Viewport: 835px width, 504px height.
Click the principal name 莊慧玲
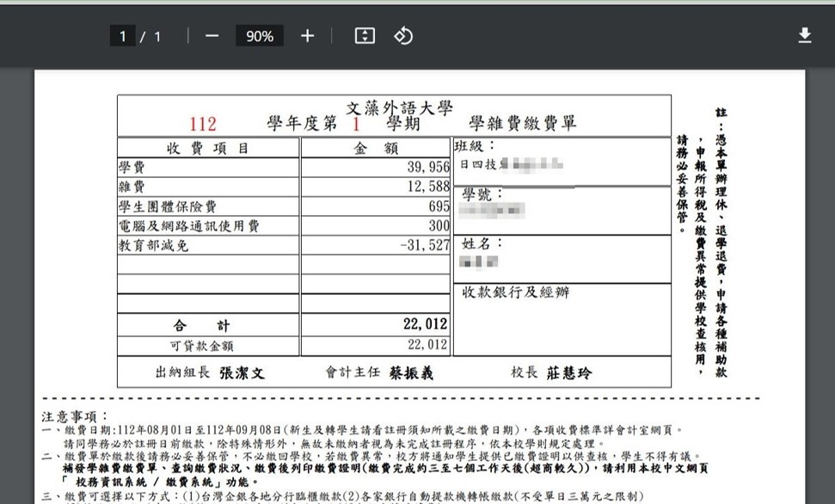point(568,373)
